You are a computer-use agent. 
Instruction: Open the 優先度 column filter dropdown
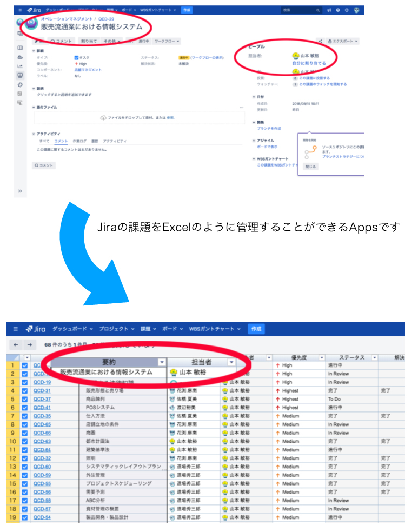pos(322,357)
